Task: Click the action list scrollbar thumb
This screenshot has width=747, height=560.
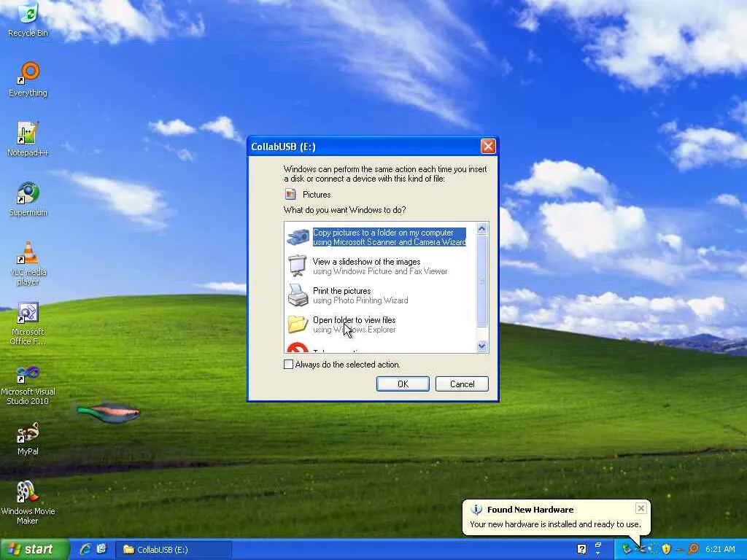Action: 481,281
